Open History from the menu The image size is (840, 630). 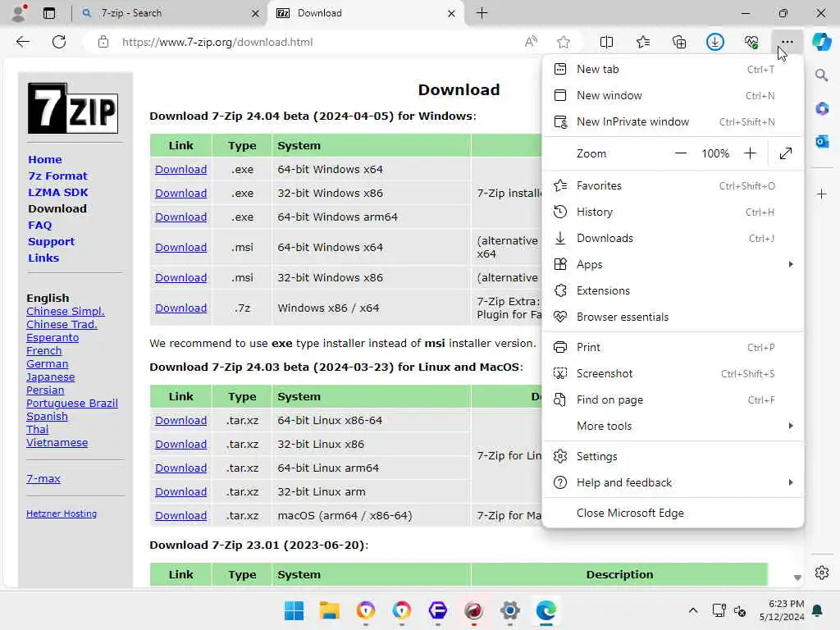[x=673, y=212]
